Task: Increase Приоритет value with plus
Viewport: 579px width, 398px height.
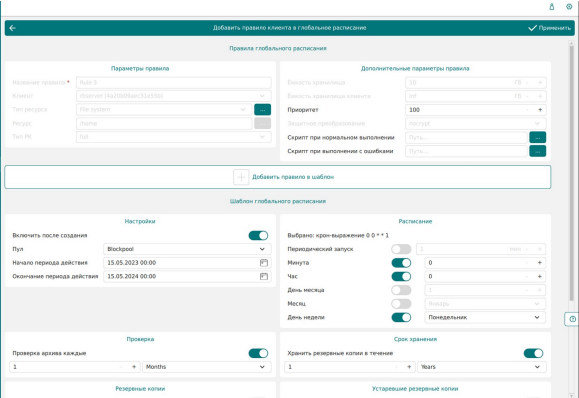Action: (540, 110)
